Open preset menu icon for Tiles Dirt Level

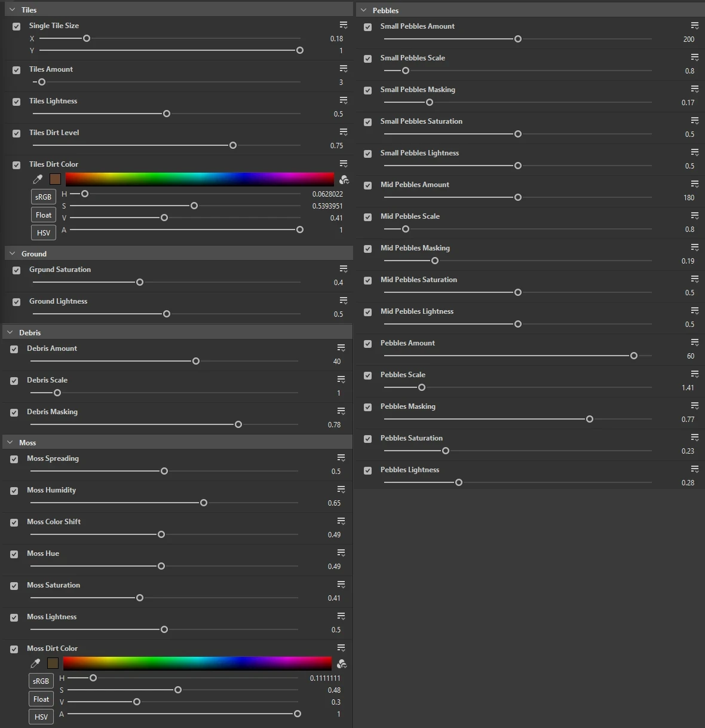click(x=344, y=132)
